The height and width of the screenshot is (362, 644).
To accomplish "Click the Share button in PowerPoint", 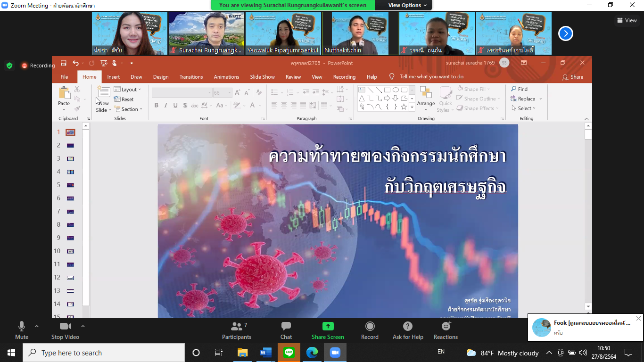I will (x=572, y=77).
